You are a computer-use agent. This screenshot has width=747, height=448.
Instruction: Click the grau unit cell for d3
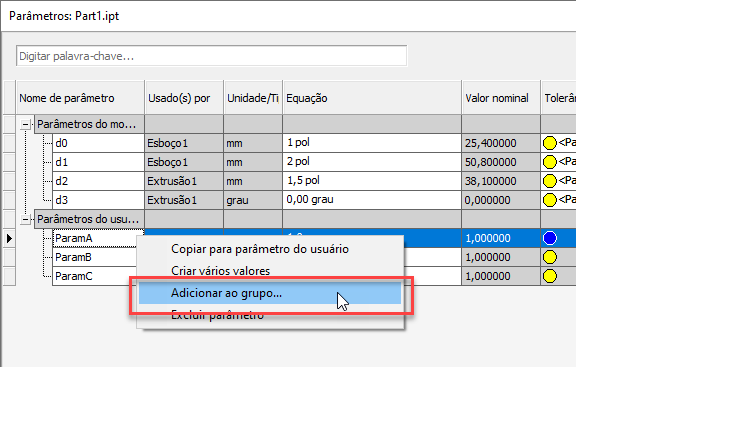253,200
